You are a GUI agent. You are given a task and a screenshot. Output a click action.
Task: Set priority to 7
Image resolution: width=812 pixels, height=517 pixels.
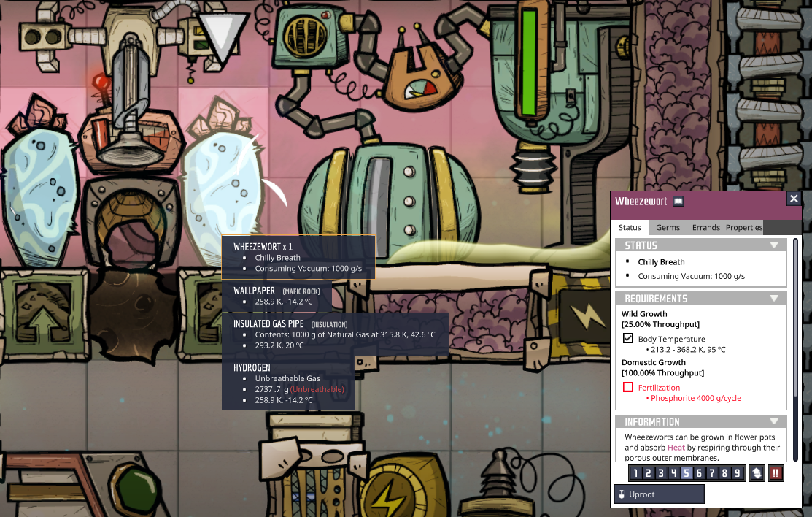[x=711, y=473]
